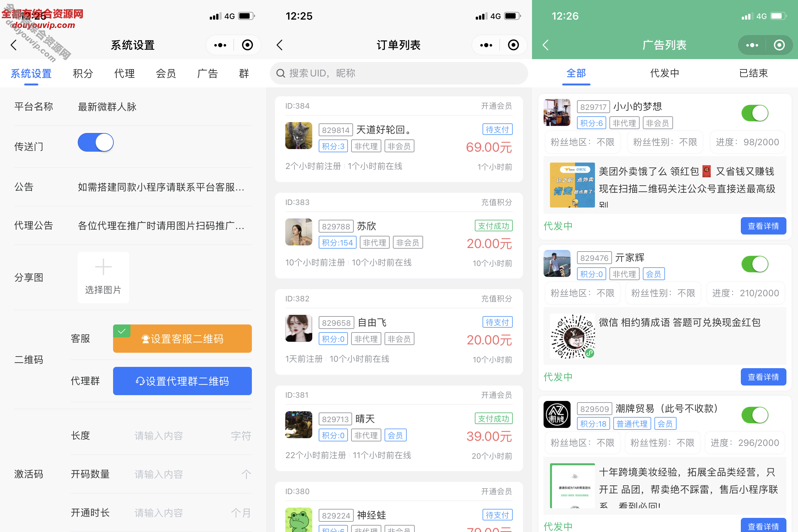
Task: Open more options menu on System Settings screen
Action: (x=220, y=45)
